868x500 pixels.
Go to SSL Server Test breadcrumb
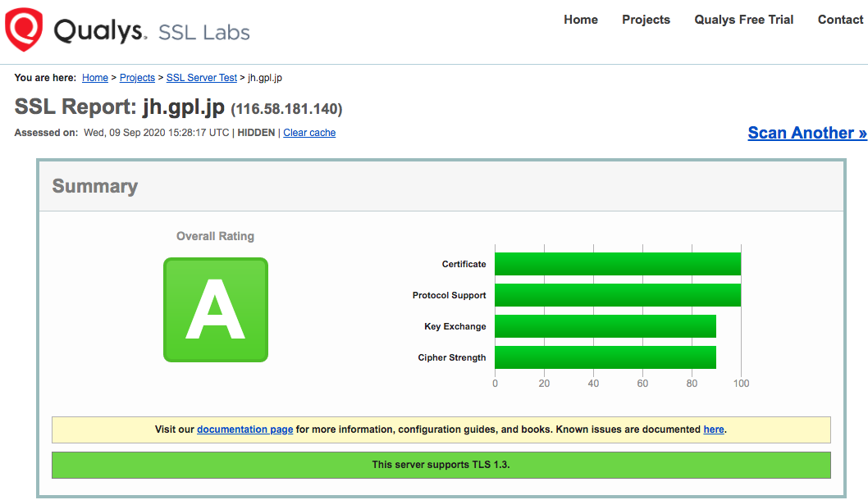click(x=202, y=78)
